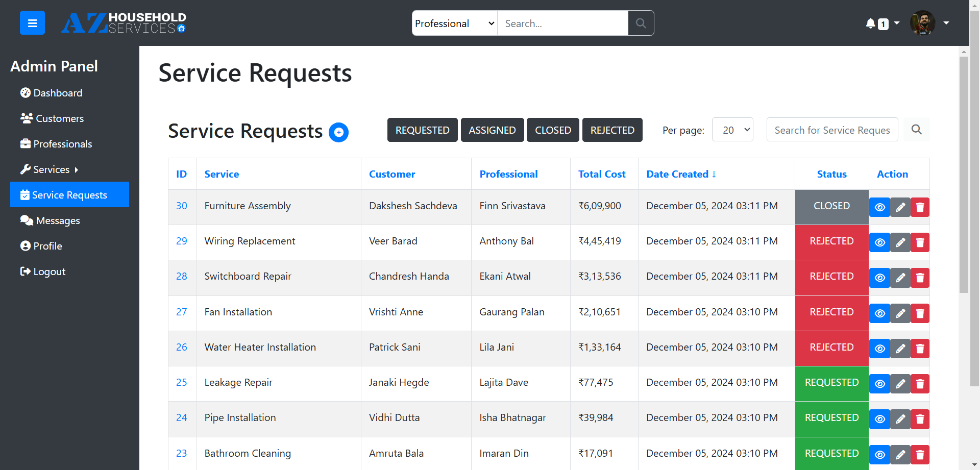Open the hamburger menu in top navbar

[32, 22]
